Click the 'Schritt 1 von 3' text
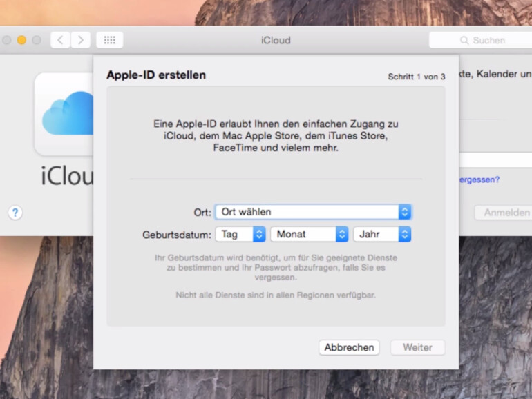 coord(417,77)
